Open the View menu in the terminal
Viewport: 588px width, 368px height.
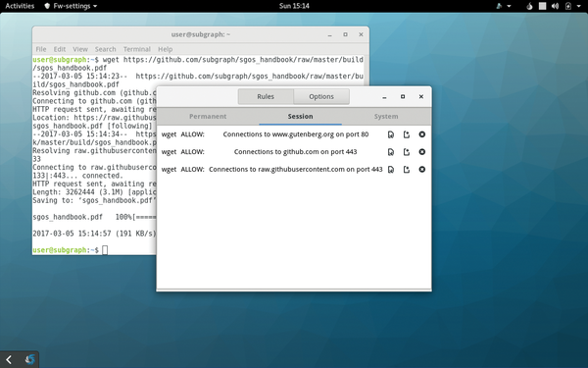[x=80, y=49]
